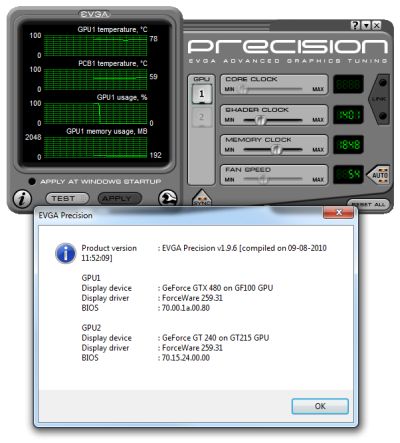The height and width of the screenshot is (443, 400).
Task: Enable Apply at Windows Startup indicator
Action: point(32,181)
